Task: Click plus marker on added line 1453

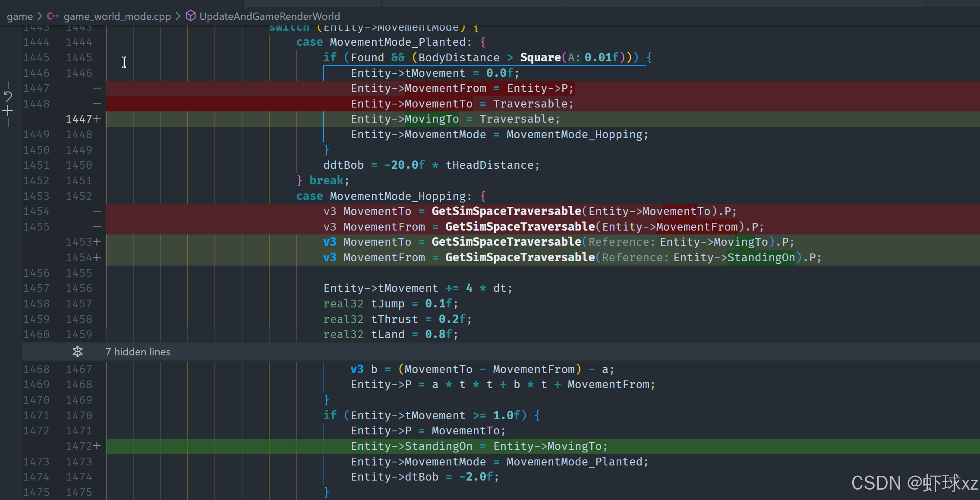Action: tap(97, 242)
